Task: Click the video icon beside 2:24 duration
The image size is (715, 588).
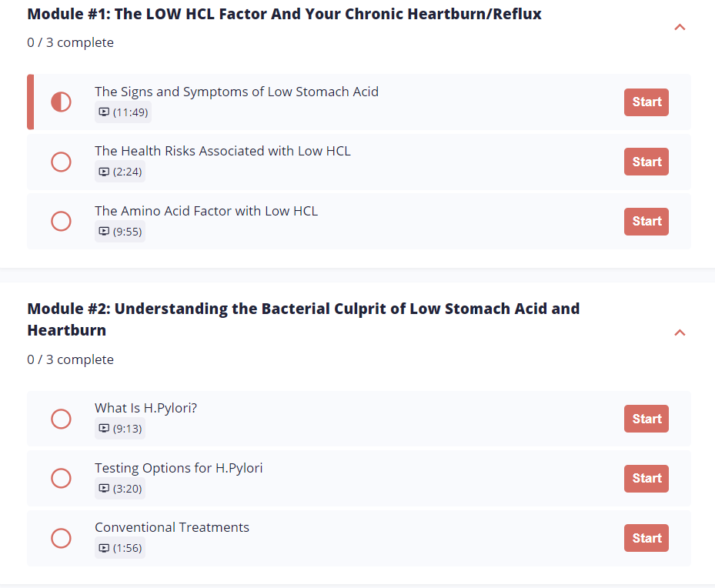Action: pos(104,172)
